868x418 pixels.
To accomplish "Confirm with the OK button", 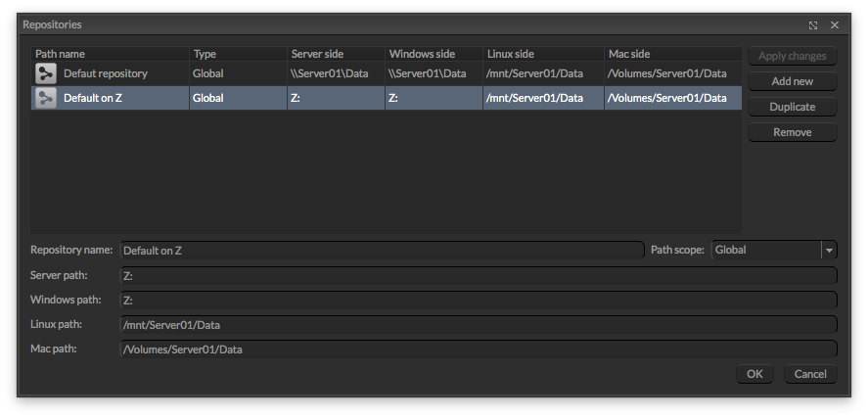I will pos(754,374).
